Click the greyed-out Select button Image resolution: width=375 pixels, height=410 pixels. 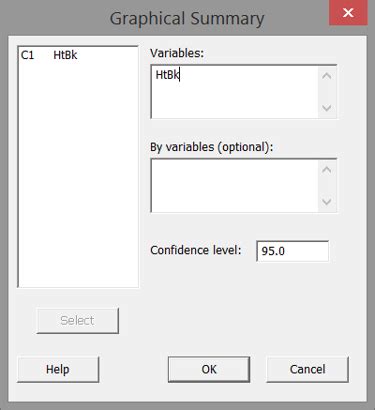point(77,321)
